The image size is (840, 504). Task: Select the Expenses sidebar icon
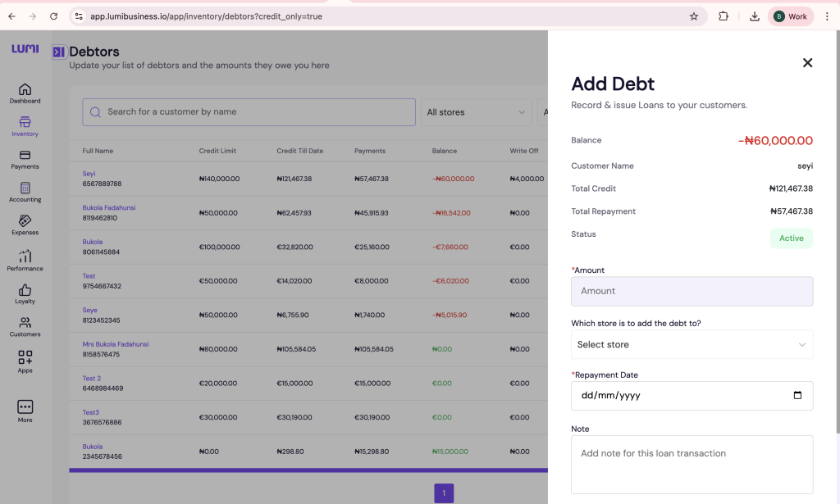[x=25, y=221]
